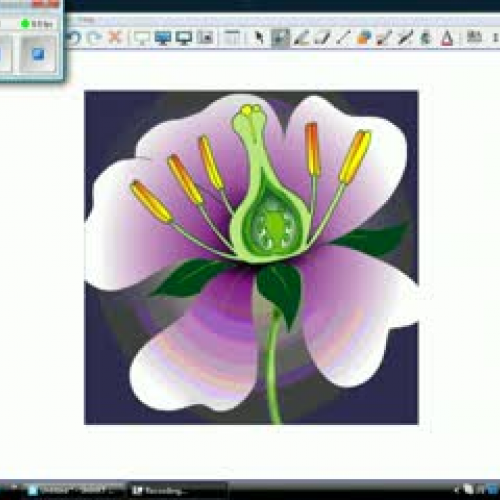Choose the Select arrow pointer tool
This screenshot has height=500, width=500.
[x=258, y=38]
